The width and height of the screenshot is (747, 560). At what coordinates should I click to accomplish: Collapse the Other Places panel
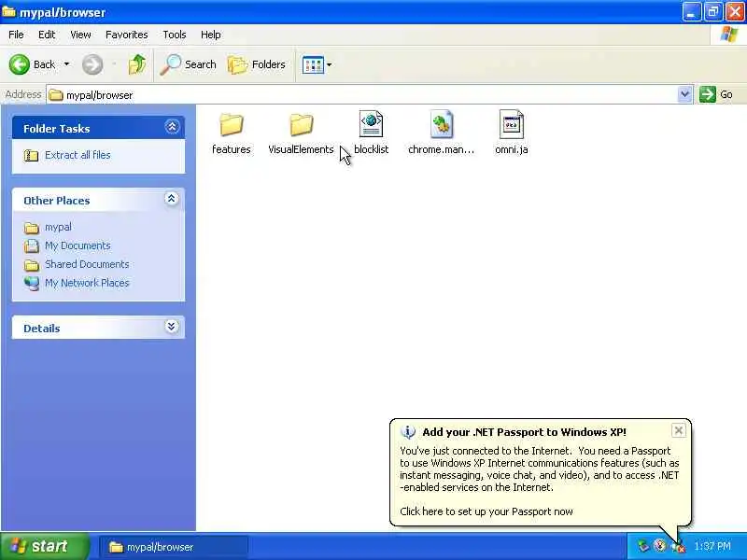point(172,199)
